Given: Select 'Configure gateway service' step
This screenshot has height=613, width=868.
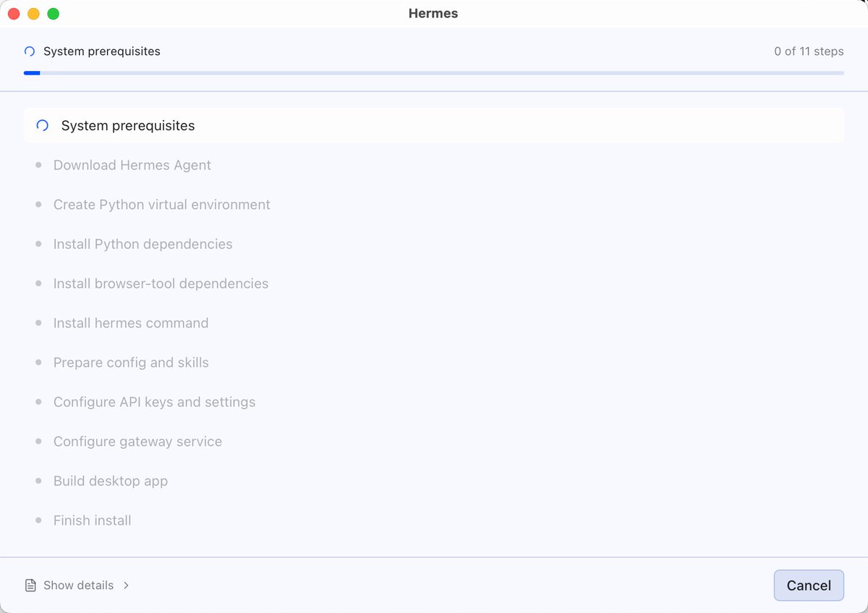Looking at the screenshot, I should [137, 441].
